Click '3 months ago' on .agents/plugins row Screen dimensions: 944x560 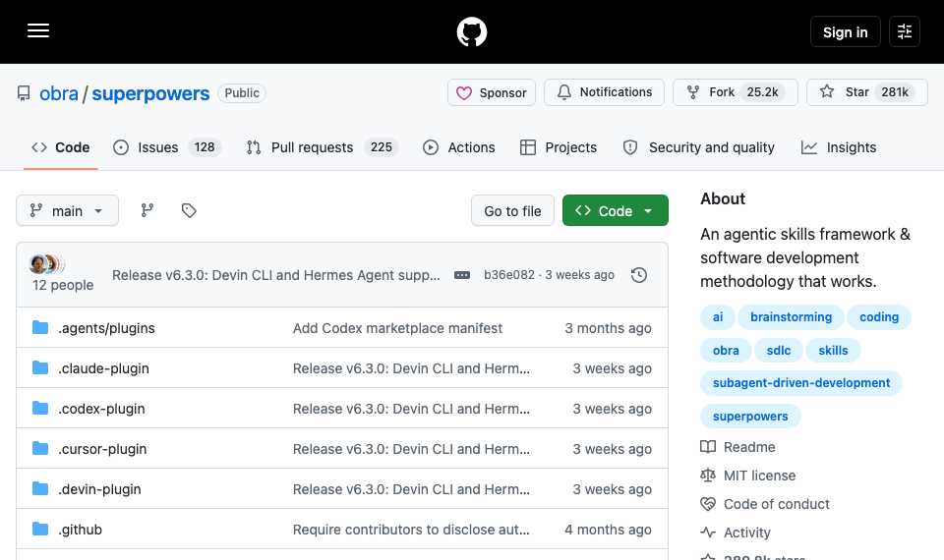coord(608,328)
